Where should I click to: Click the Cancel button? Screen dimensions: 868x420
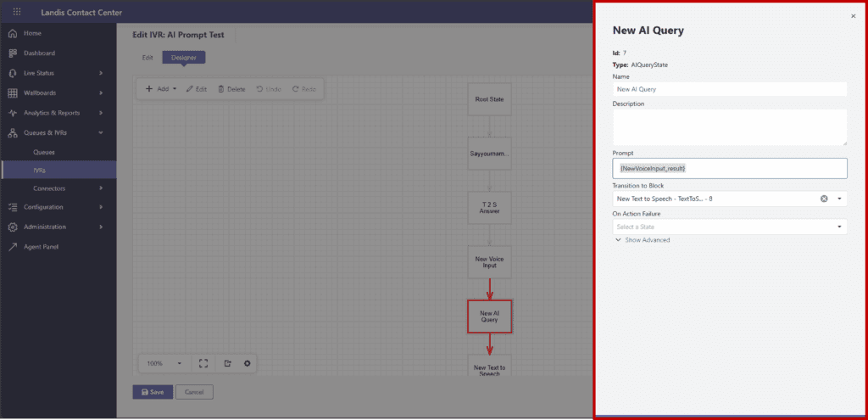194,392
